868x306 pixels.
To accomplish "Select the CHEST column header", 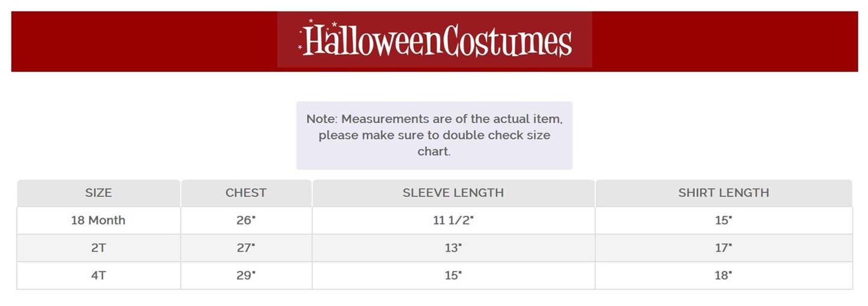I will [246, 193].
